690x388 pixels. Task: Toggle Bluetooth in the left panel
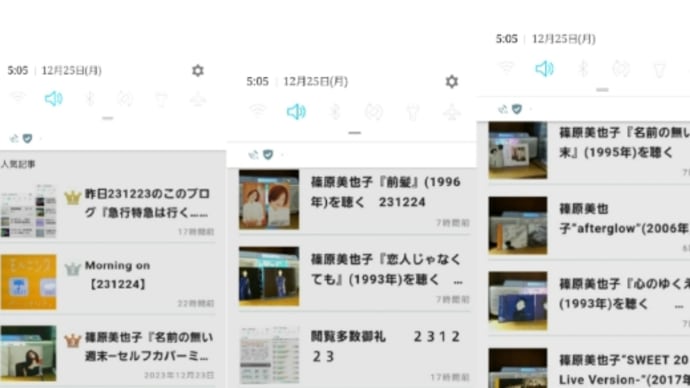click(90, 99)
